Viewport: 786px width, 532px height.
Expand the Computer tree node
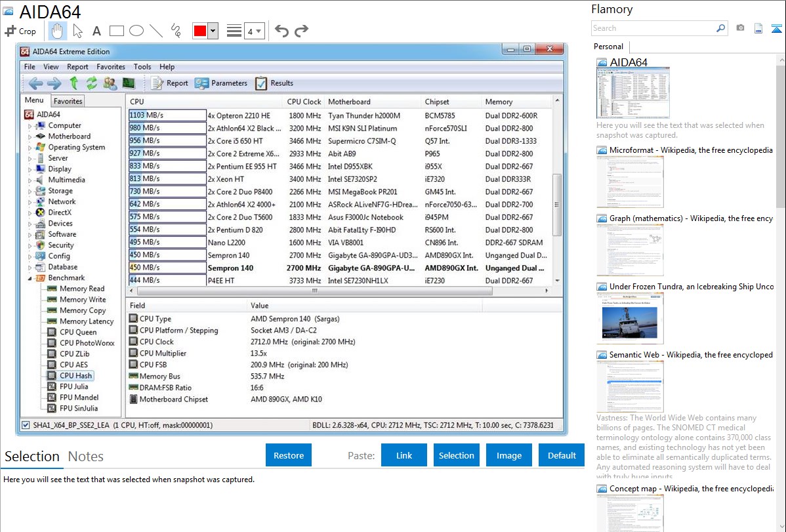click(x=30, y=126)
